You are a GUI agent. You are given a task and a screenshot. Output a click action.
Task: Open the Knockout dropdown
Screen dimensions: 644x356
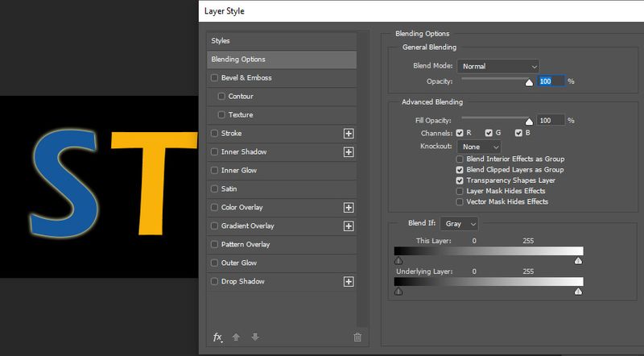pos(479,147)
